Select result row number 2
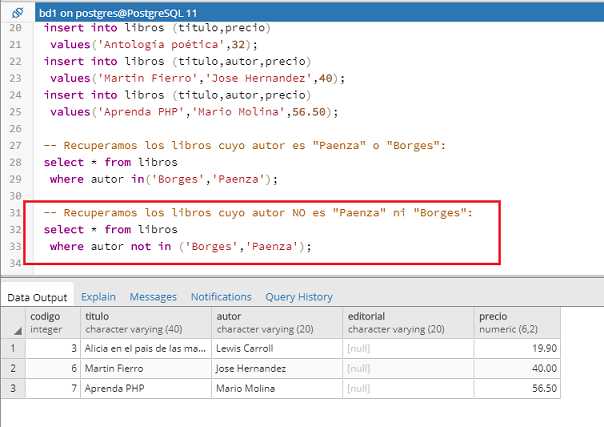Screen dimensions: 604x427 [x=13, y=368]
